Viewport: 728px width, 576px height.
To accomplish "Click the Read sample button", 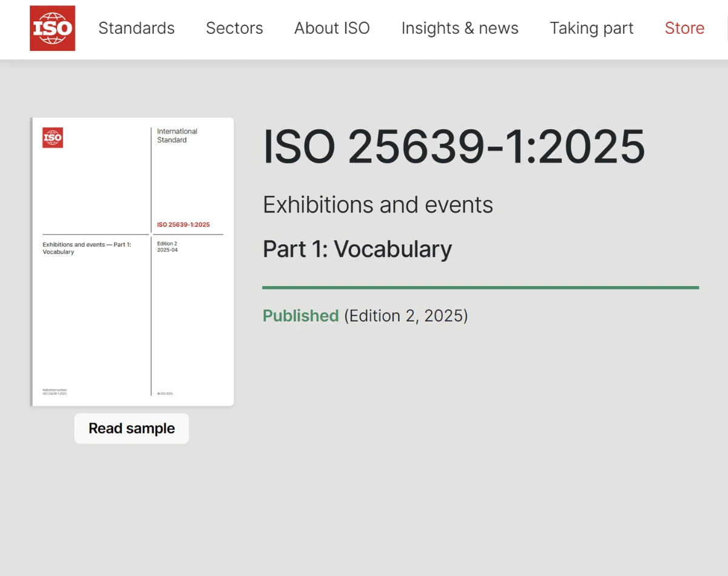I will pos(132,429).
